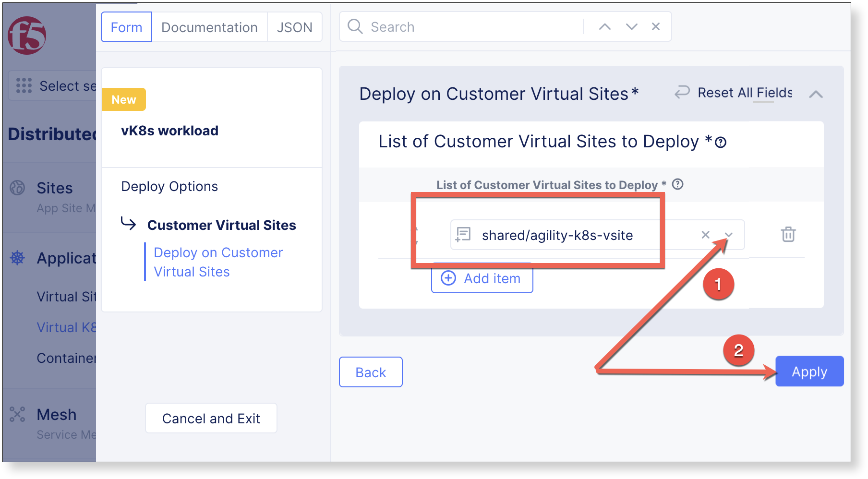Clear the shared/agility-k8s-vsite selection
868x479 pixels.
[705, 235]
